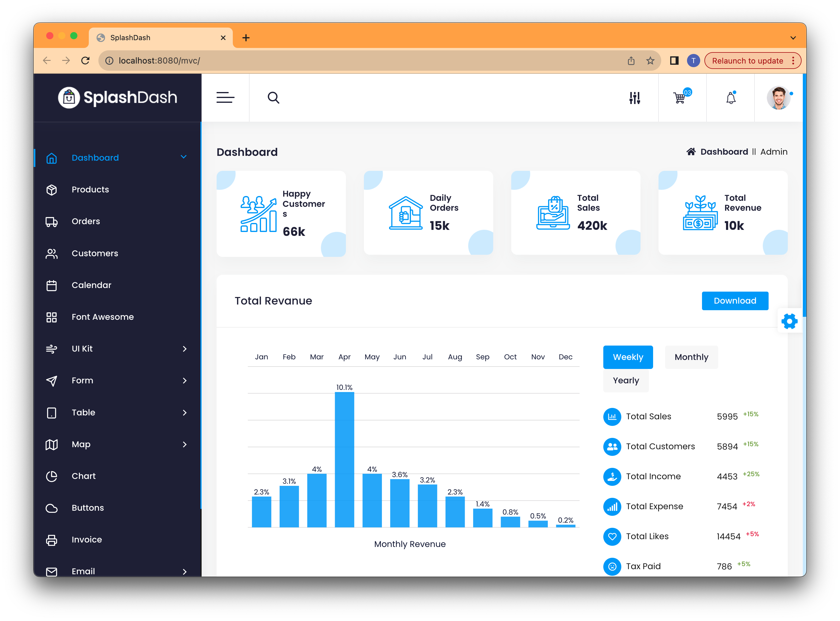
Task: Click the April bar in monthly revenue chart
Action: click(x=345, y=457)
